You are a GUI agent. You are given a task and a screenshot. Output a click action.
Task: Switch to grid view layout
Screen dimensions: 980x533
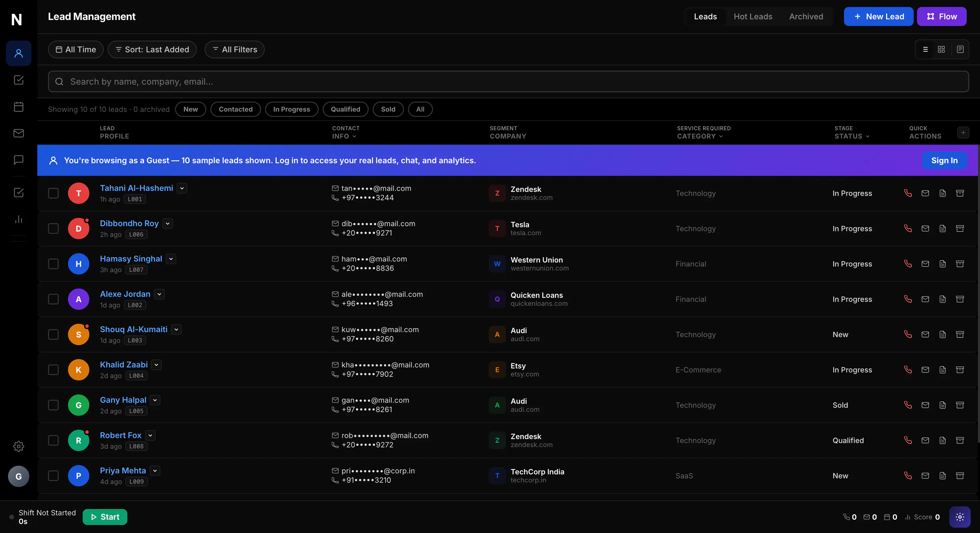941,49
